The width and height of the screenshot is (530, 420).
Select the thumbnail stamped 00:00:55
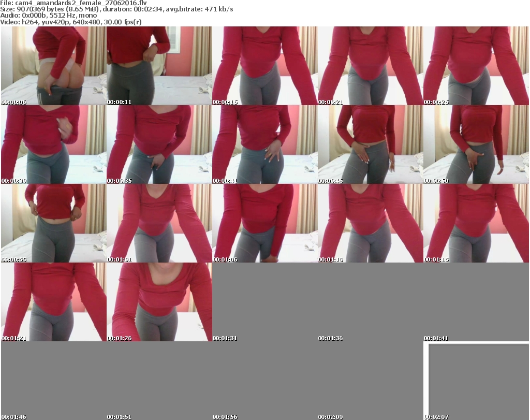(x=53, y=223)
